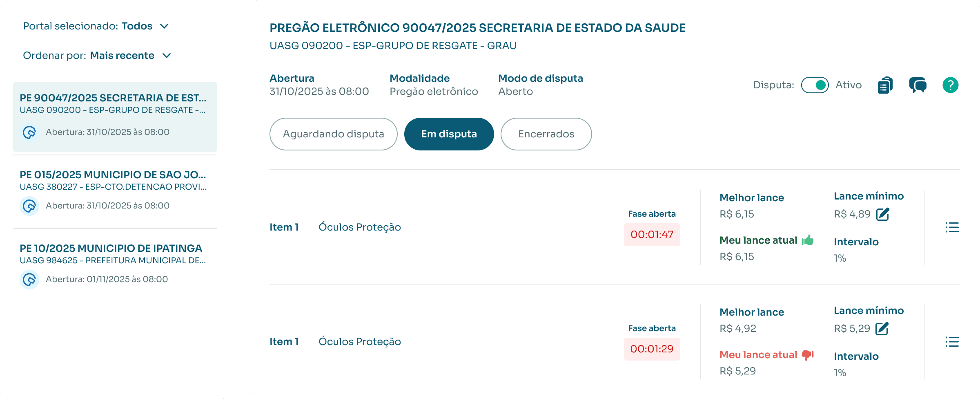The image size is (980, 399).
Task: Expand the Portal selecionado dropdown
Action: pyautogui.click(x=164, y=26)
